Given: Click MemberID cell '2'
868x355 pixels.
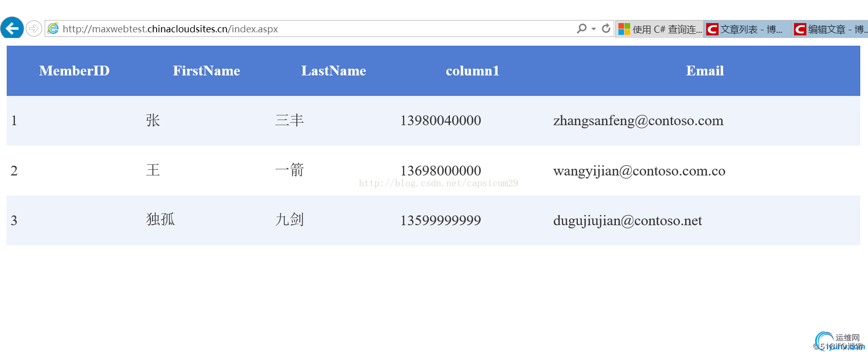Looking at the screenshot, I should [14, 171].
